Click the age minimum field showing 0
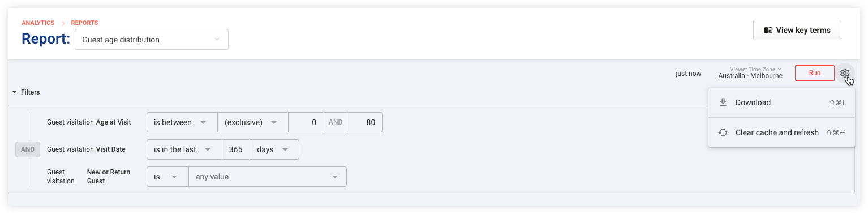 (x=306, y=122)
